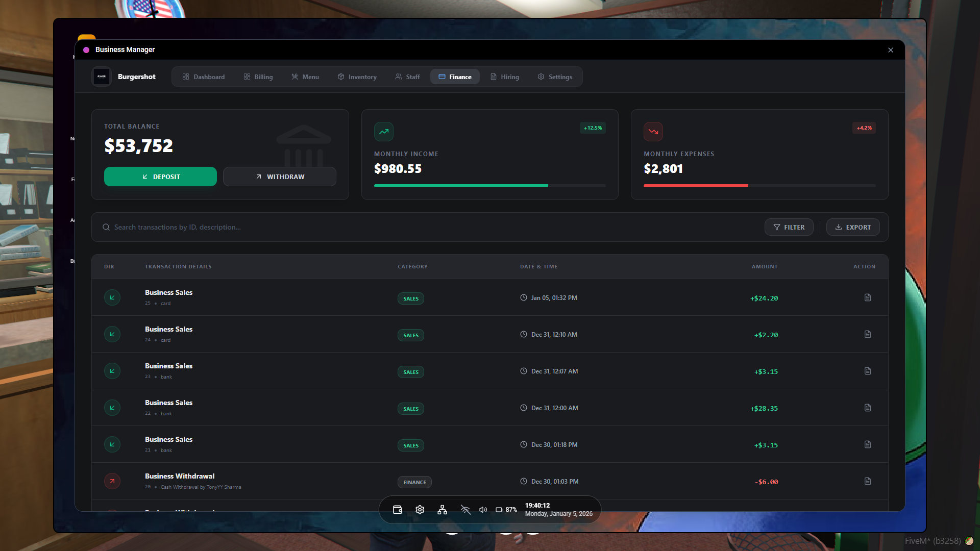Click the EXPORT button
Screen dimensions: 980x551
pos(852,227)
